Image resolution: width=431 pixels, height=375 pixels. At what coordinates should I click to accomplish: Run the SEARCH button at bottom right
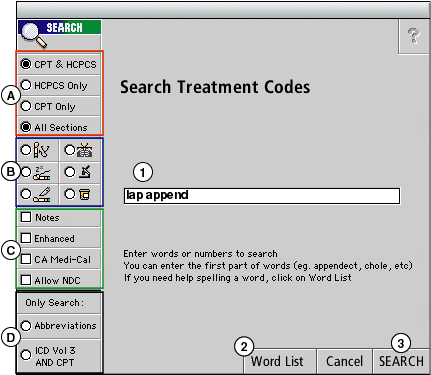pyautogui.click(x=401, y=361)
